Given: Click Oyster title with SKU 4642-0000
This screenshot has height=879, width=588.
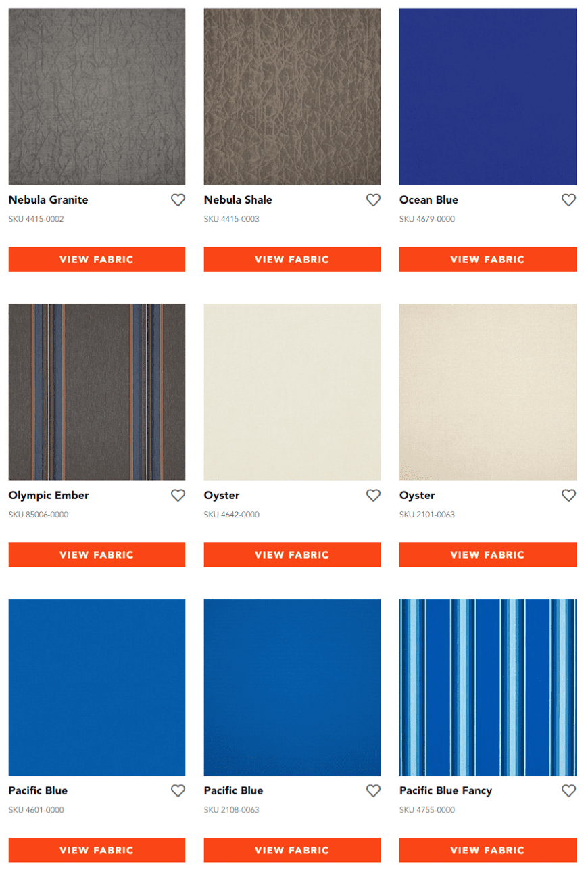Looking at the screenshot, I should [222, 496].
